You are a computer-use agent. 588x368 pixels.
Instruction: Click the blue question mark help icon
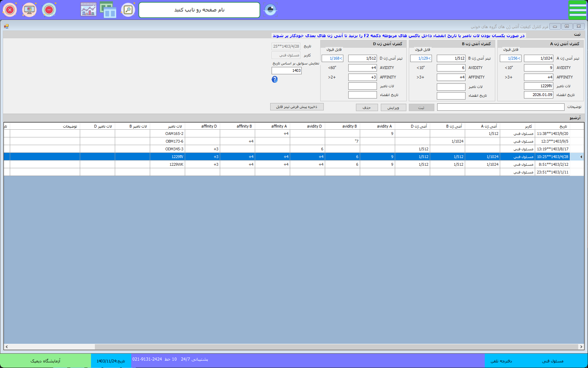275,80
